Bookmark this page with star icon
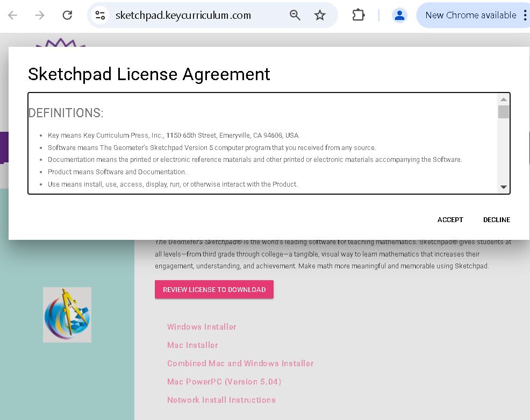Viewport: 530px width, 420px height. click(320, 15)
